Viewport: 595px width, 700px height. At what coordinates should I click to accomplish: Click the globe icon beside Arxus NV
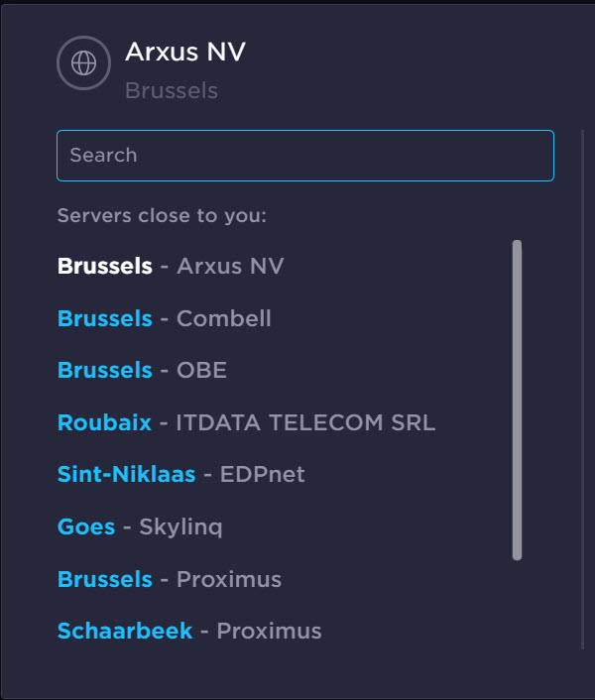tap(83, 63)
